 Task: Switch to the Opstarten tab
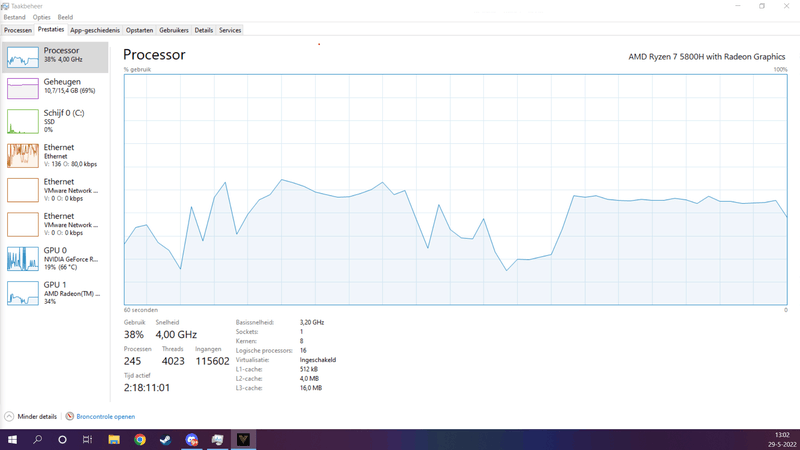[139, 30]
